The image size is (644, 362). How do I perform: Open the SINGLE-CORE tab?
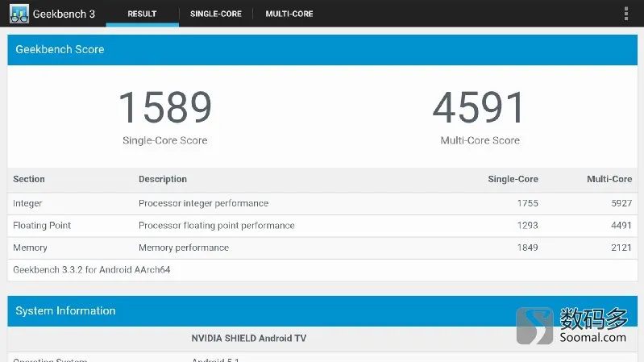point(216,14)
